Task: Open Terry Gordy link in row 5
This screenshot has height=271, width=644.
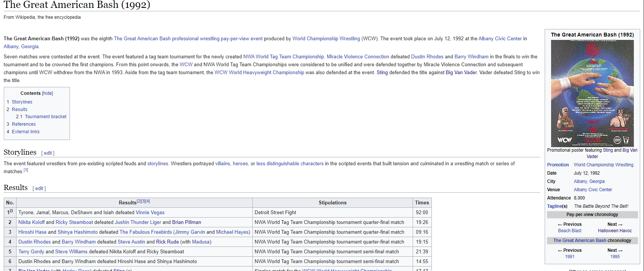Action: 31,252
